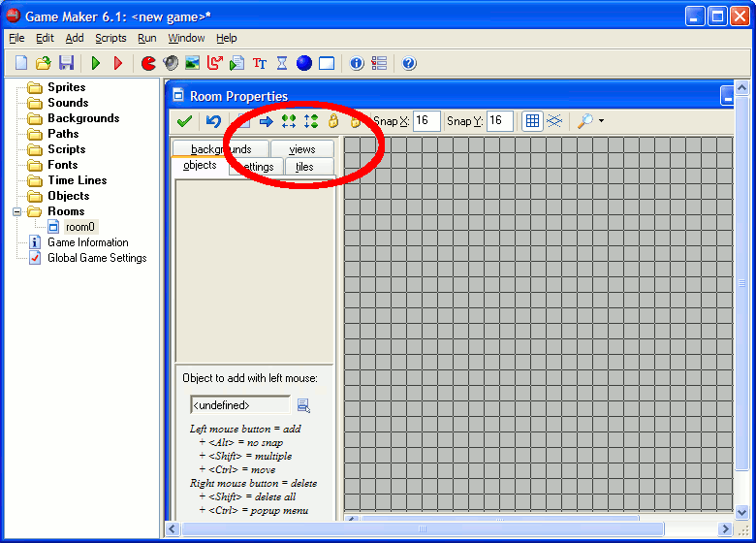
Task: Add a time line with hourglass icon
Action: click(x=282, y=63)
